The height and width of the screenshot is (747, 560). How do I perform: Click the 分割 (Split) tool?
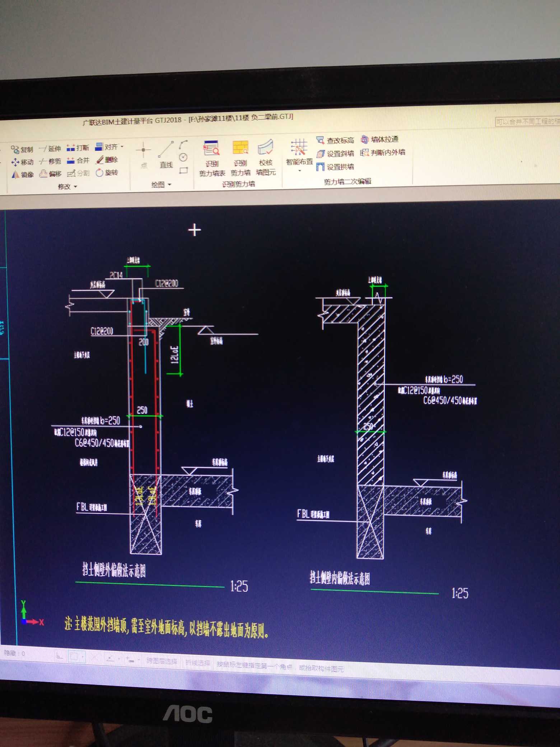pyautogui.click(x=78, y=173)
